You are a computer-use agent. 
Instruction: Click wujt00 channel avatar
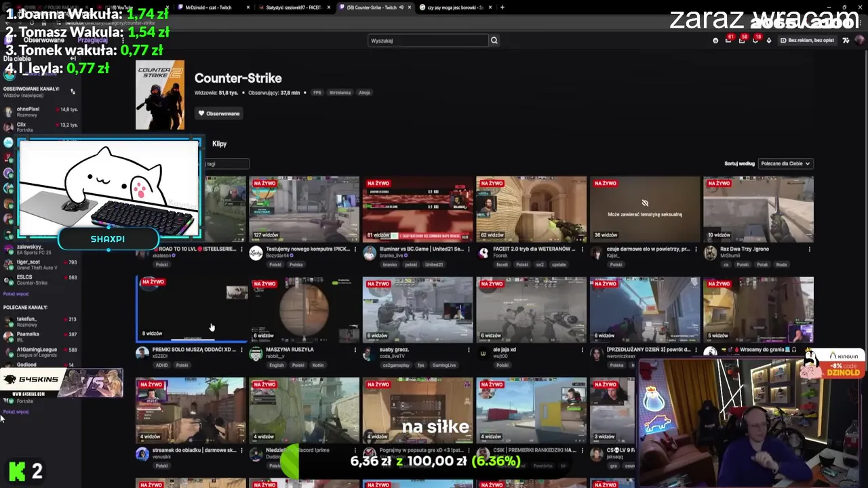point(483,353)
